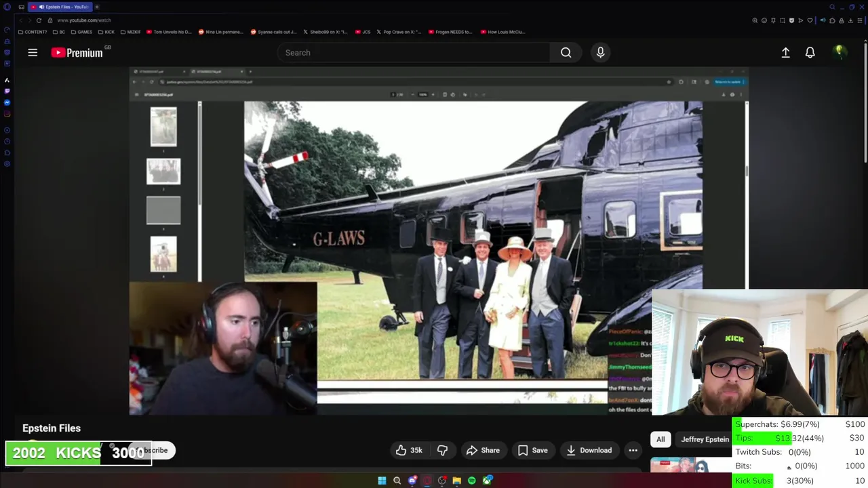
Task: Open the How Louis McClu... bookmark
Action: tap(502, 32)
